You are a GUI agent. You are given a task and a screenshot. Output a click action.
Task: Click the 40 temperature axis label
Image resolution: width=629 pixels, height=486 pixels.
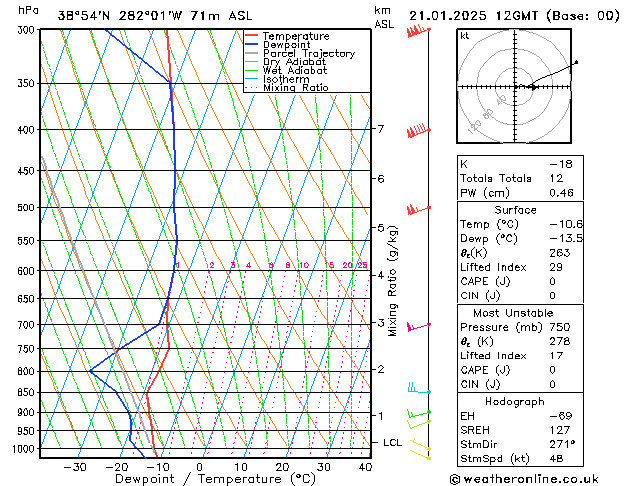[x=365, y=467]
